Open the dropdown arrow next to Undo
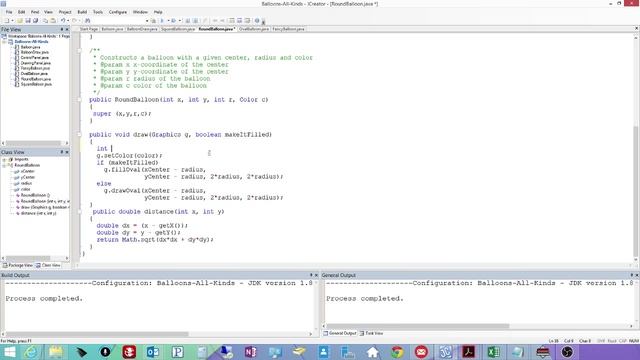This screenshot has width=640, height=360. click(x=68, y=21)
